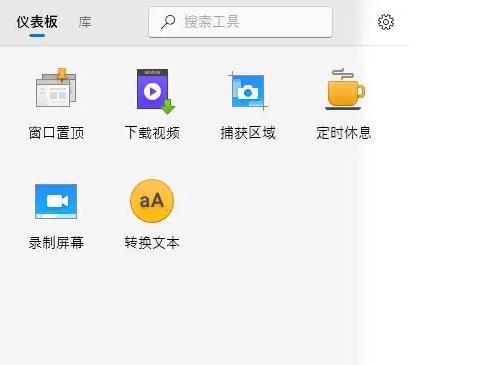This screenshot has height=365, width=480.
Task: Open settings via the gear icon
Action: 386,22
